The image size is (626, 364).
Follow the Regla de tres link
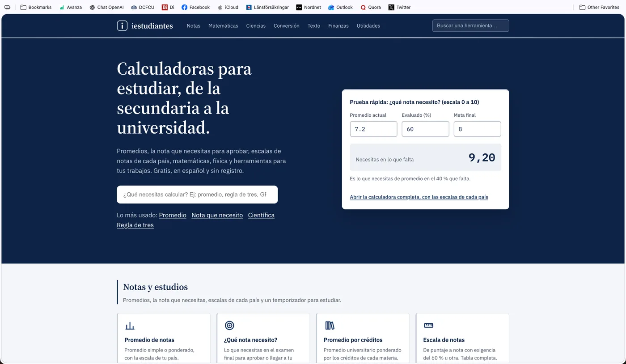[135, 225]
